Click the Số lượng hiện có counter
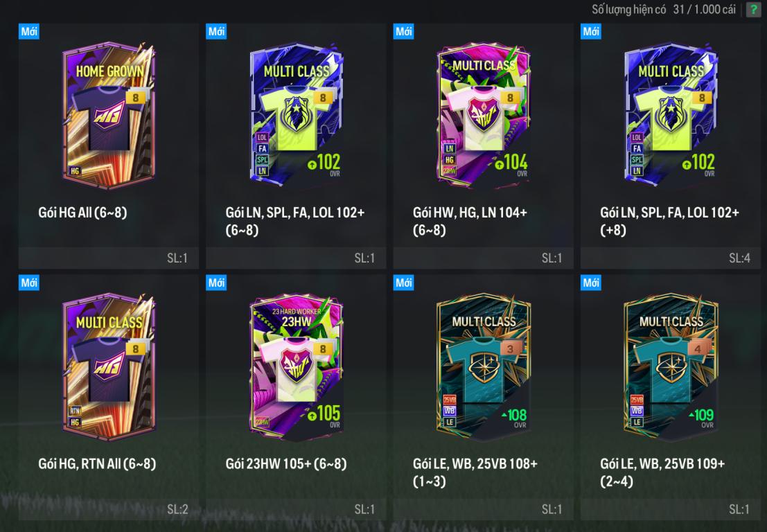The width and height of the screenshot is (767, 532). point(664,9)
